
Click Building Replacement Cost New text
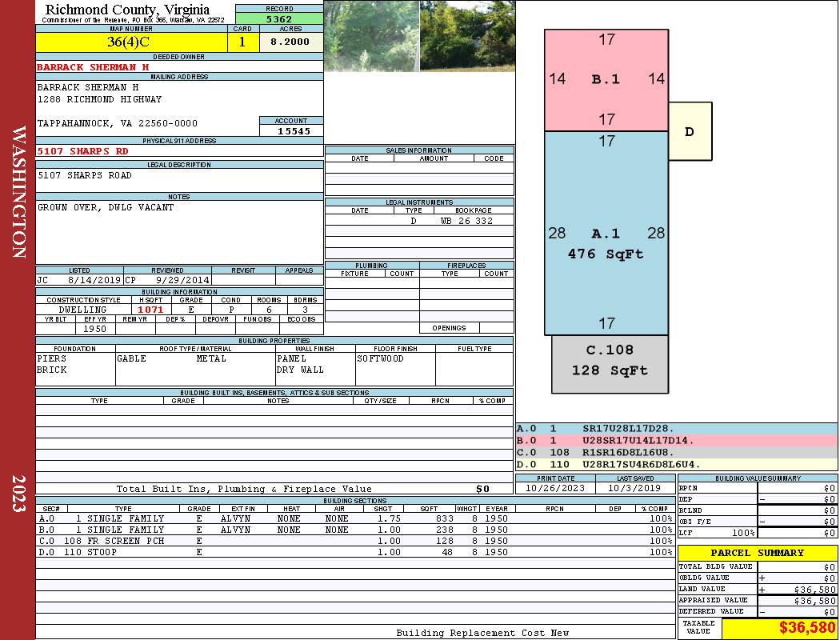[482, 633]
